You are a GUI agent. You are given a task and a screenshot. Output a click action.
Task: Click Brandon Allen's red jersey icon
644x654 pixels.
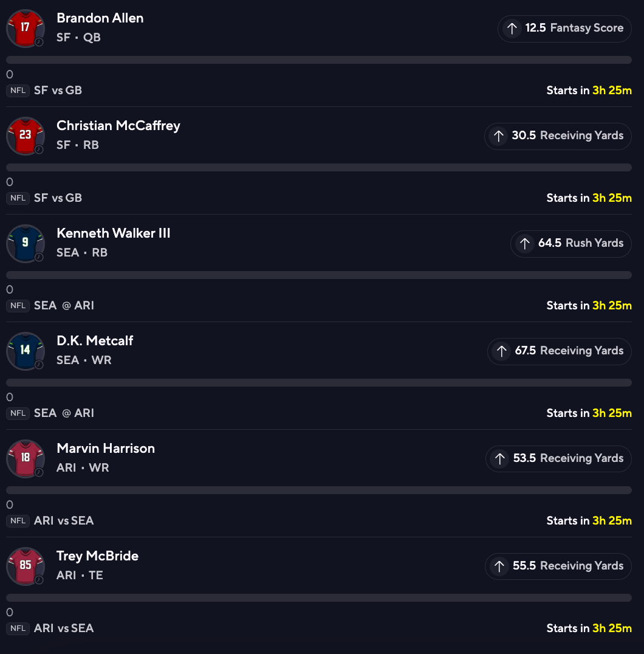tap(25, 28)
